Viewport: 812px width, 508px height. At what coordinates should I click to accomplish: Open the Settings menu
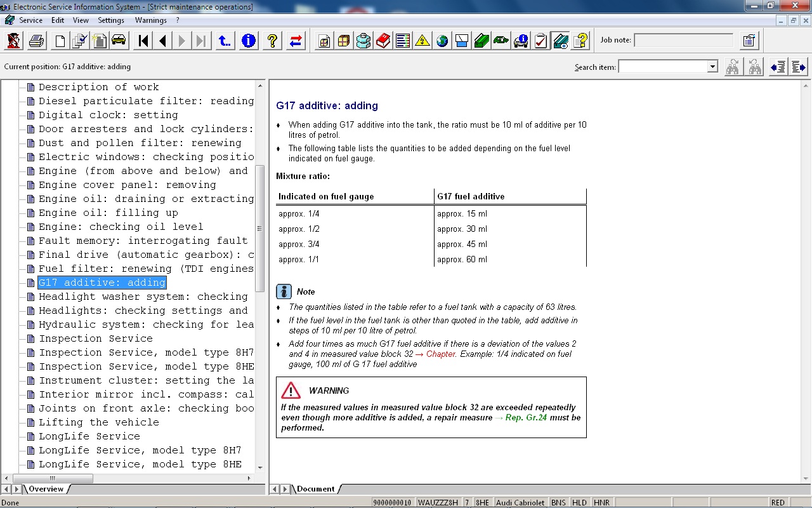111,20
